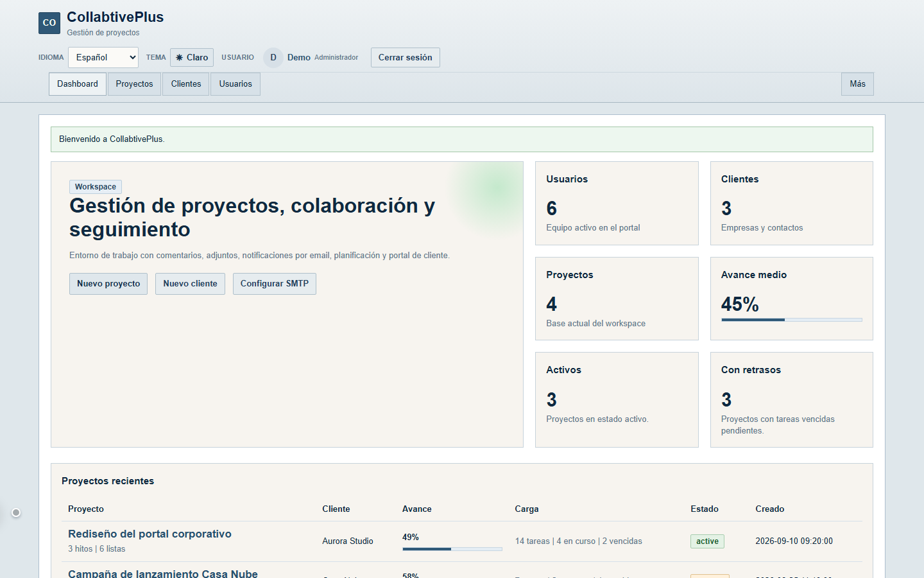Click the '3 hitos | 6 listas' text

(x=97, y=549)
